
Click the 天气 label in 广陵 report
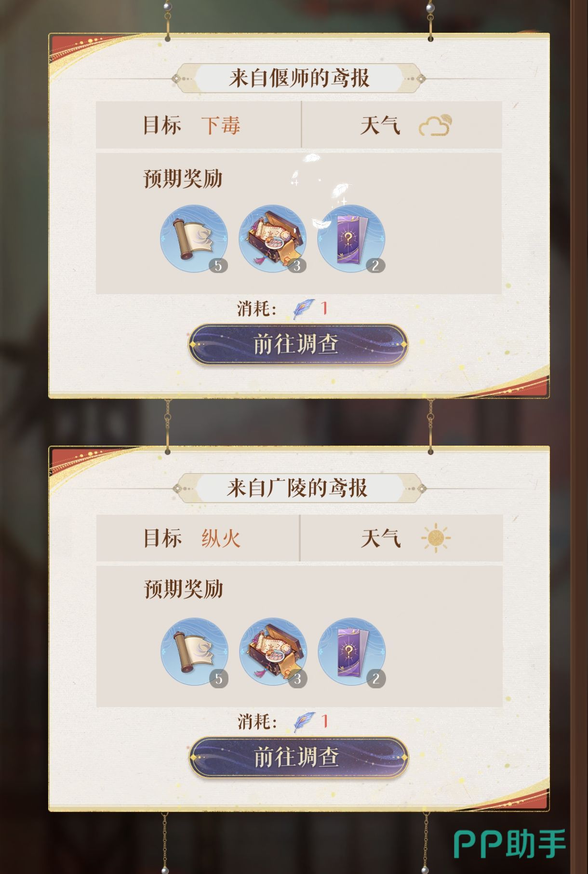(381, 538)
